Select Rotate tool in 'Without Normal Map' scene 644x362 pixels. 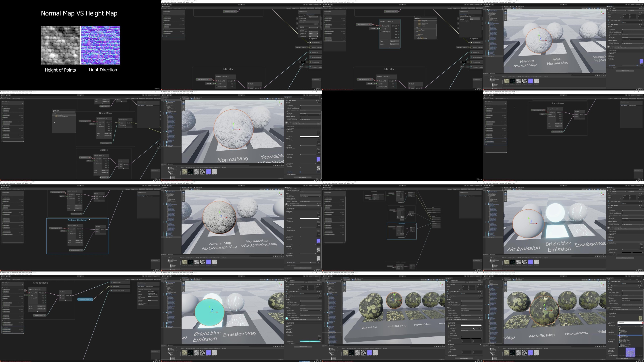point(506,15)
